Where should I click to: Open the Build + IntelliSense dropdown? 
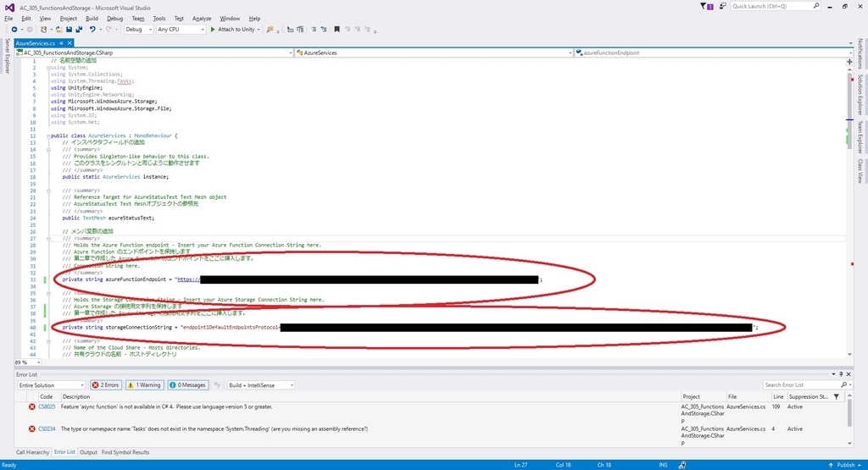click(261, 384)
